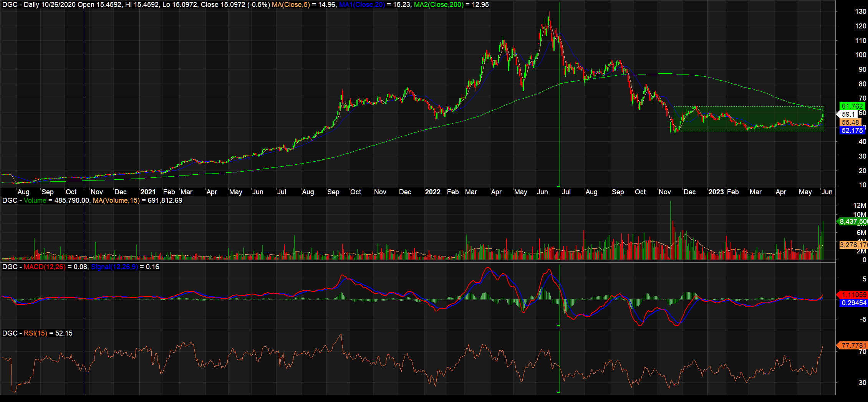This screenshot has width=868, height=402.
Task: Click the MA(Volume,15) legend label
Action: click(116, 200)
